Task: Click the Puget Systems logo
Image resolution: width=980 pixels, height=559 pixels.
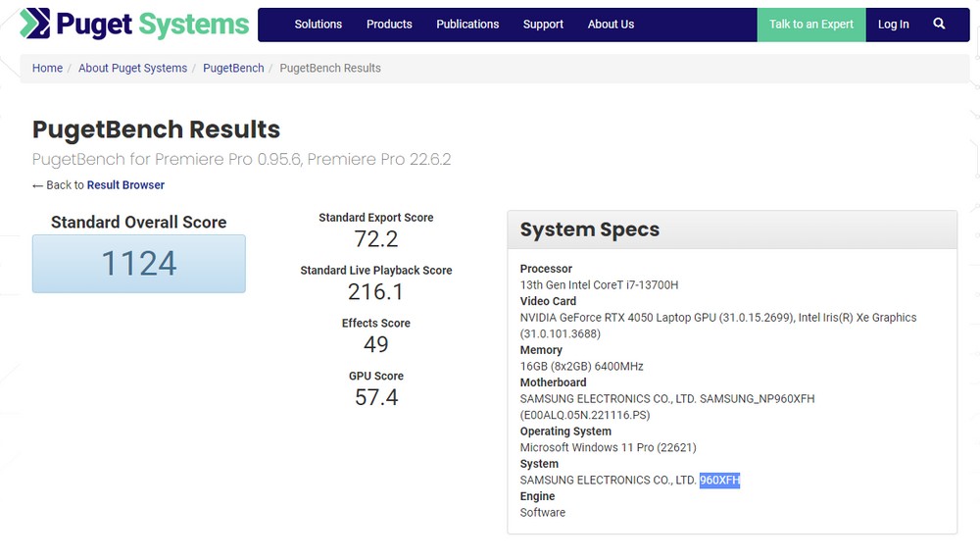Action: click(x=133, y=25)
